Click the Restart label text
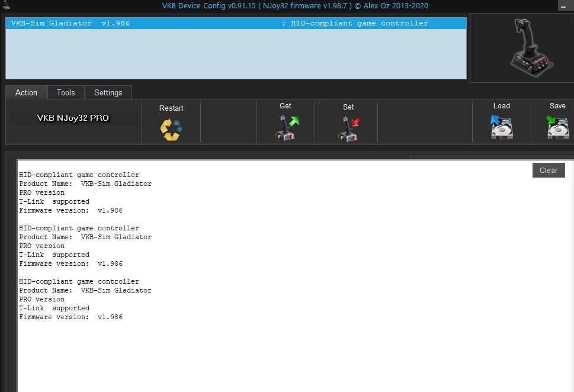This screenshot has height=392, width=574. tap(171, 108)
